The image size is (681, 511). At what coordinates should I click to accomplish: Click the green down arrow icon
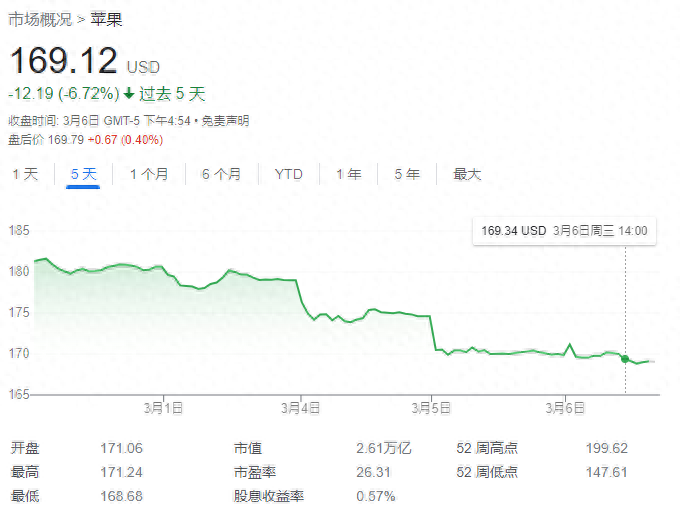tap(129, 93)
